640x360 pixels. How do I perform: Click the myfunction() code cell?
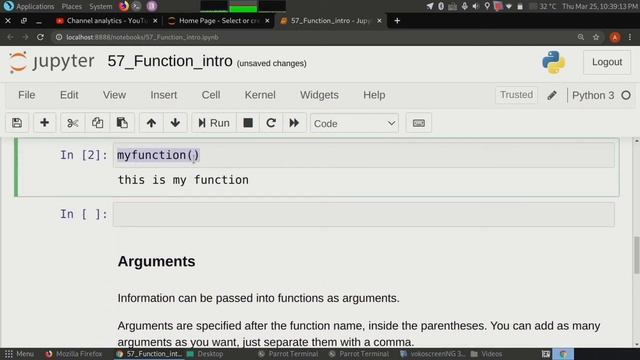point(364,155)
